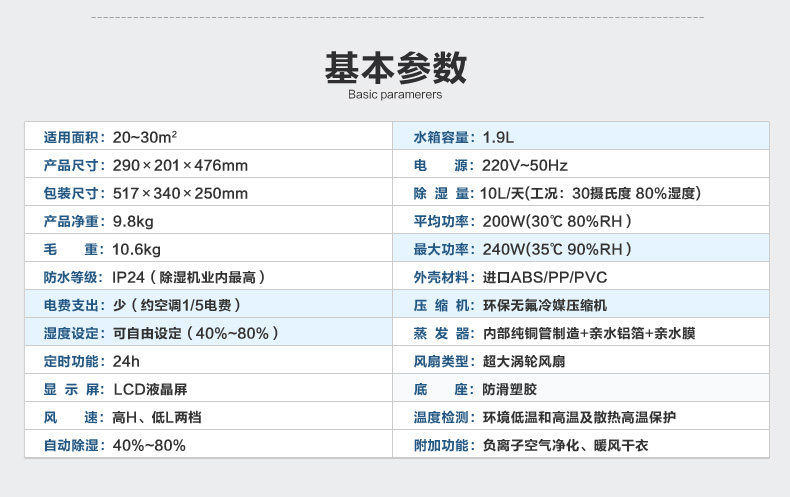790x497 pixels.
Task: Click the 产品尺寸 290×201×476mm cell
Action: [x=208, y=165]
